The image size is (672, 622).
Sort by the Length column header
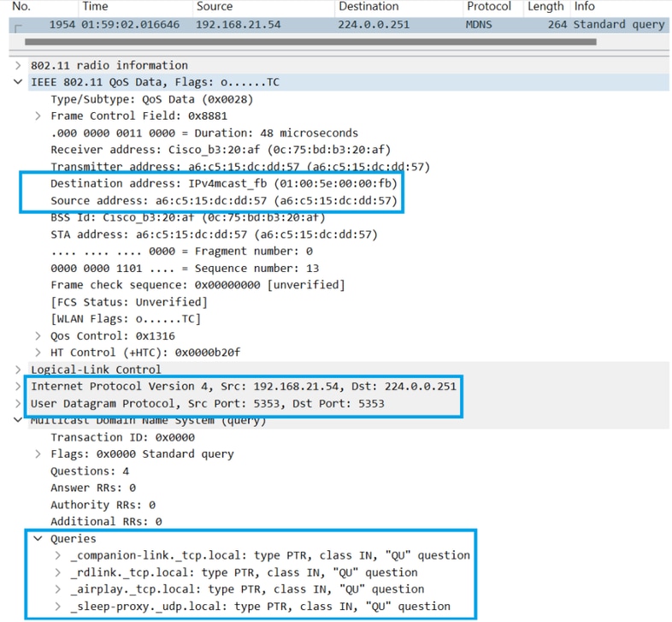point(546,7)
